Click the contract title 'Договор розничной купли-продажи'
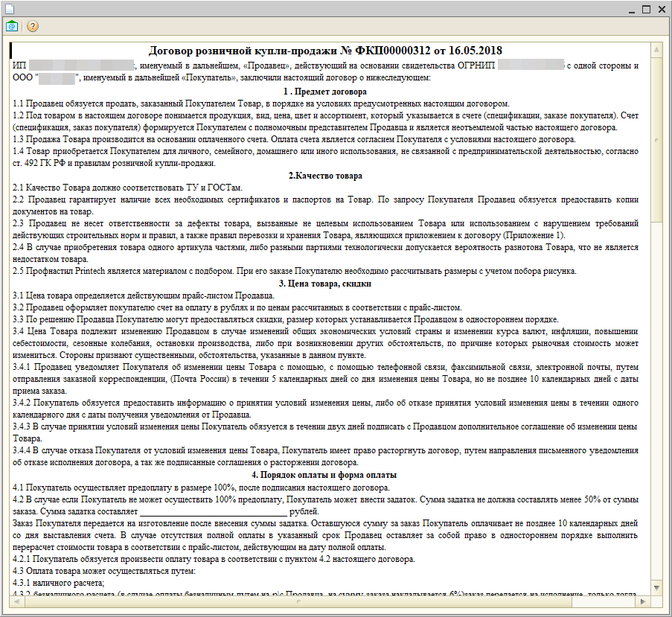The width and height of the screenshot is (672, 617). (x=325, y=51)
